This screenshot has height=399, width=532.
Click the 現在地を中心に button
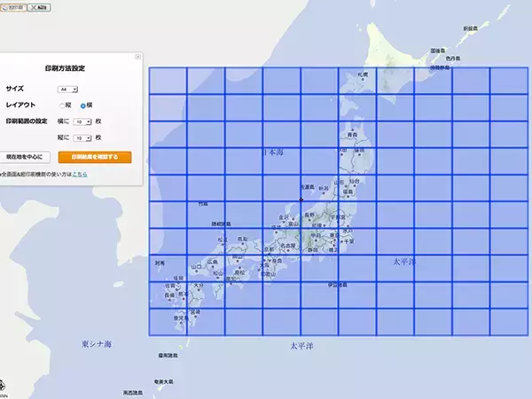coord(24,157)
